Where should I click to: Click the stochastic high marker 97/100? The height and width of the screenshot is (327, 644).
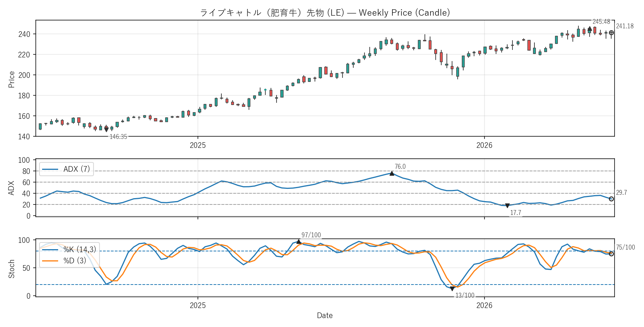point(299,242)
